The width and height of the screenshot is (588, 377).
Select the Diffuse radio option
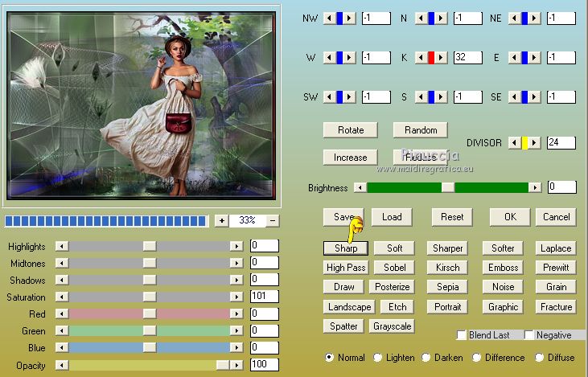pos(539,358)
